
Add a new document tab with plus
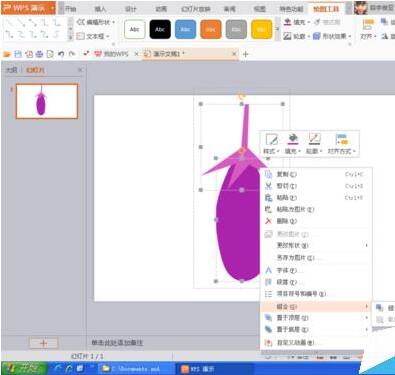[x=246, y=54]
